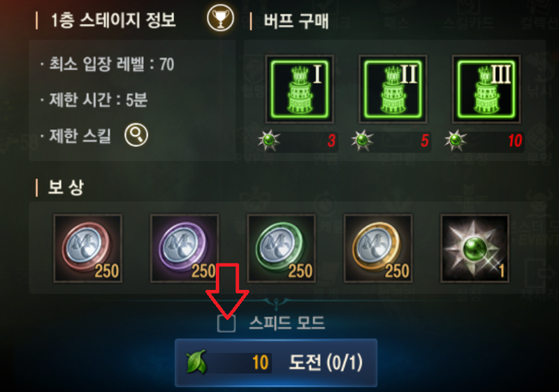Click the 1층 스테이지 정보 header
The width and height of the screenshot is (559, 392).
tap(114, 20)
